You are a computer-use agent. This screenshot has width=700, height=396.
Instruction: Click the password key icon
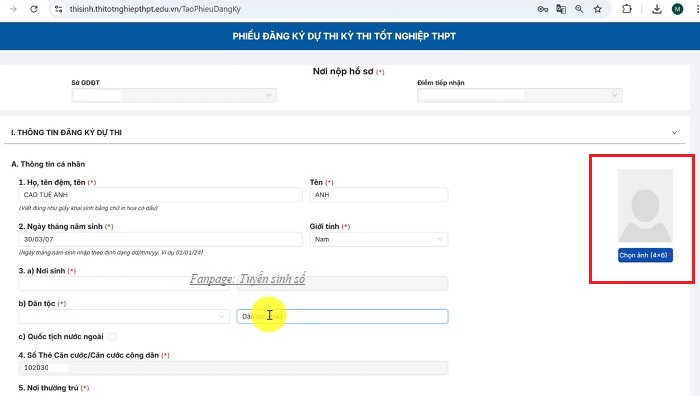[542, 9]
